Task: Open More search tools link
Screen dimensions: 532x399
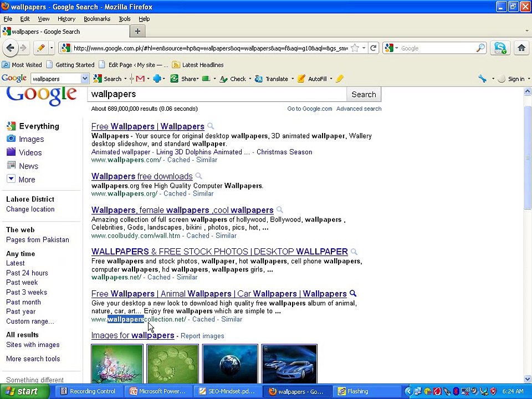Action: (33, 359)
